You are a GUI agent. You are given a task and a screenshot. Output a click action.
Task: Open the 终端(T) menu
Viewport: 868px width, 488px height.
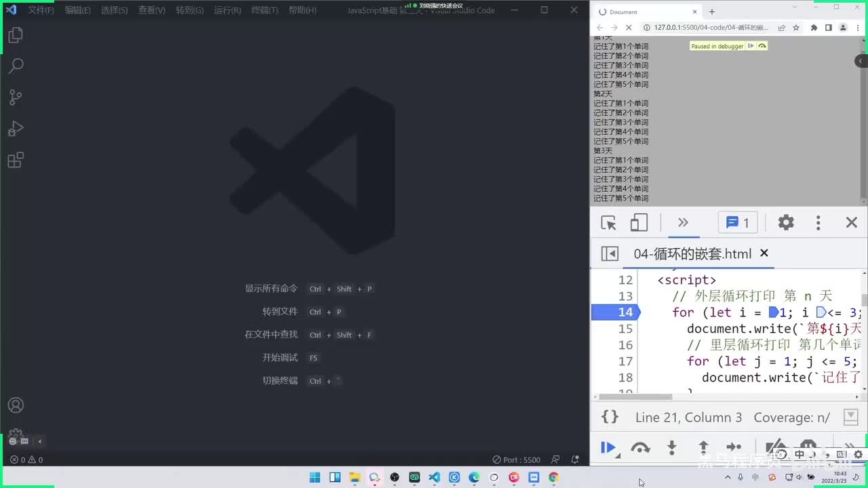(x=264, y=10)
